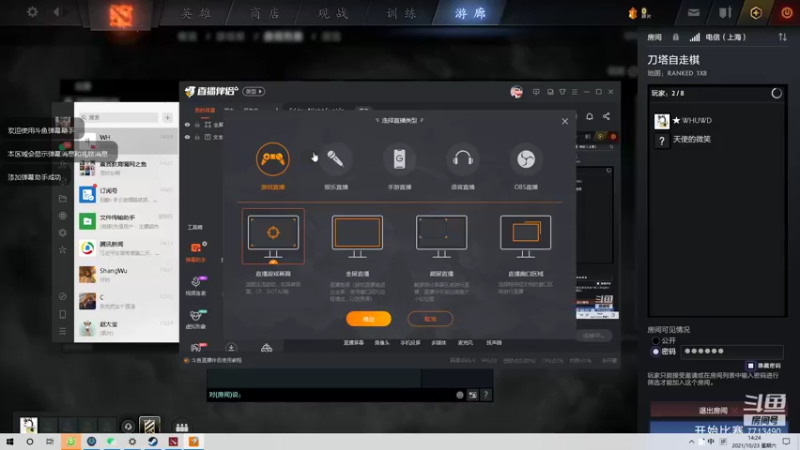The image size is (800, 450).
Task: Open the 游廊 arcade tab in Dota 2
Action: tap(470, 13)
